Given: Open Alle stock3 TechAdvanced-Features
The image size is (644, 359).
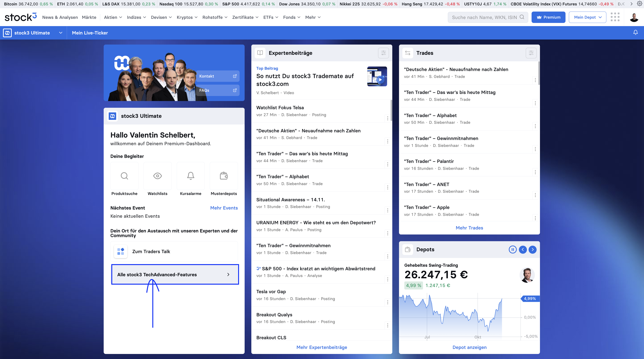Looking at the screenshot, I should point(175,274).
